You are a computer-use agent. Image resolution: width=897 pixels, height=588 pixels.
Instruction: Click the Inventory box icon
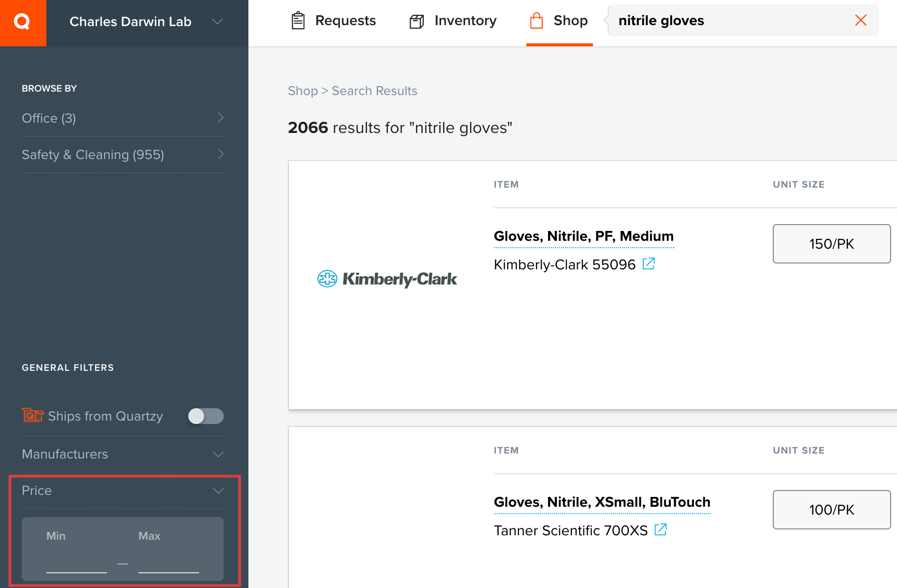point(417,22)
